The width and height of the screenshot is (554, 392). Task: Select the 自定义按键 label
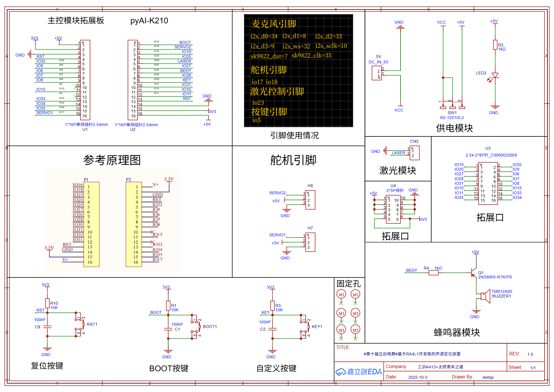(x=276, y=368)
